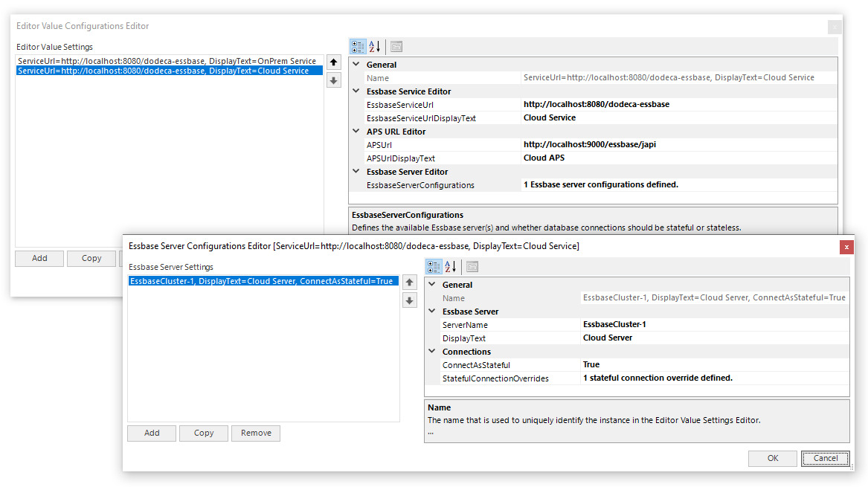This screenshot has height=487, width=868.
Task: Select the EssbaseServerConfigurations property label
Action: pyautogui.click(x=420, y=185)
